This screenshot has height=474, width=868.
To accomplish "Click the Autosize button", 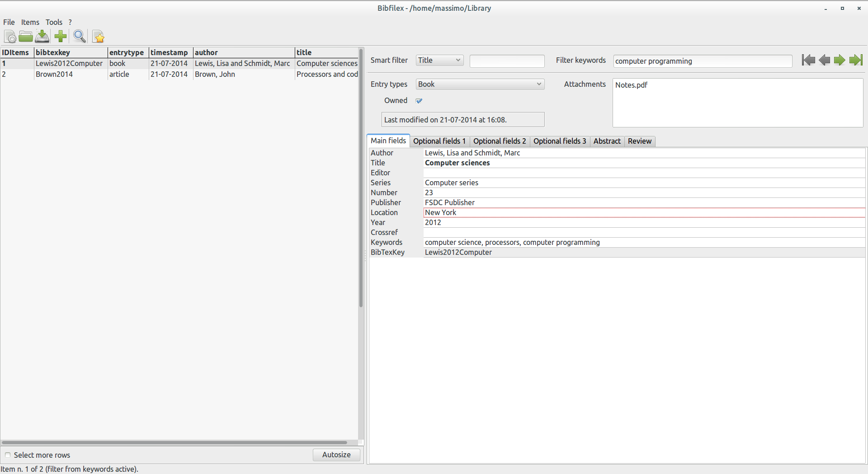I will pos(336,455).
